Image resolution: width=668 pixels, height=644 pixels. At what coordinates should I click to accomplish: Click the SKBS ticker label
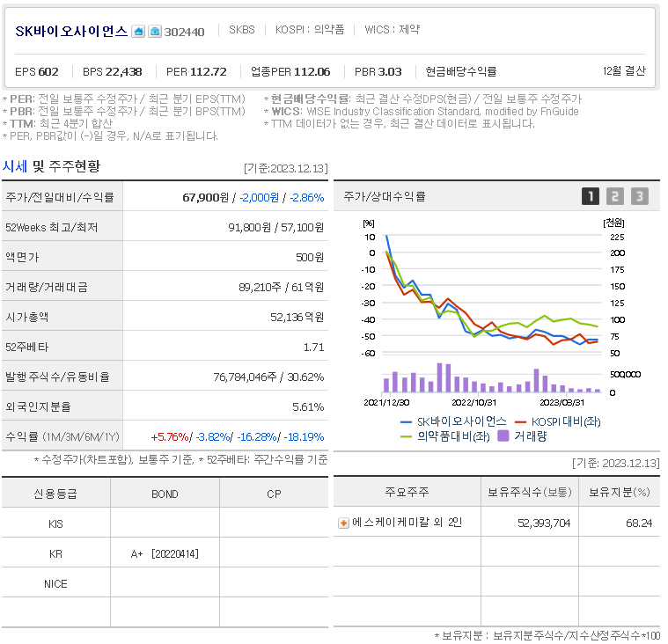coord(241,29)
